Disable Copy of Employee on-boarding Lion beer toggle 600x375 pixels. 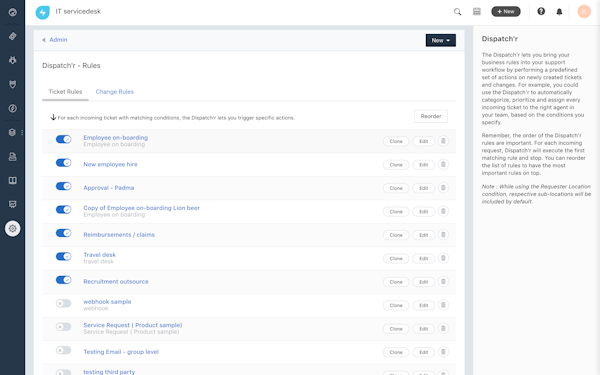(64, 209)
